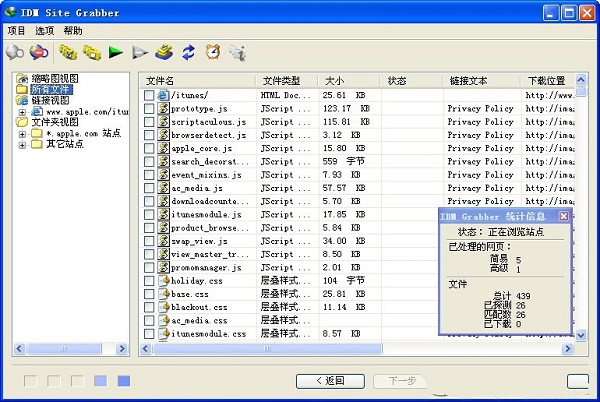Click the globe add-project toolbar icon
This screenshot has width=600, height=402.
[15, 52]
